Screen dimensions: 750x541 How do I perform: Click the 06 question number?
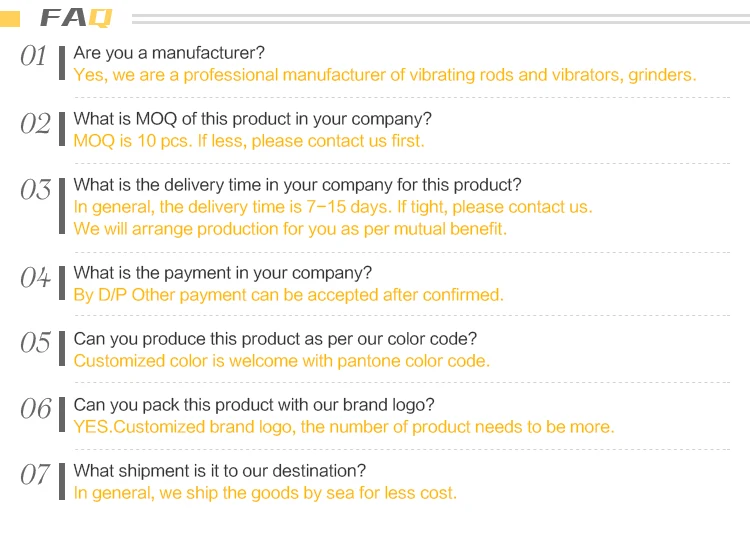pos(35,410)
